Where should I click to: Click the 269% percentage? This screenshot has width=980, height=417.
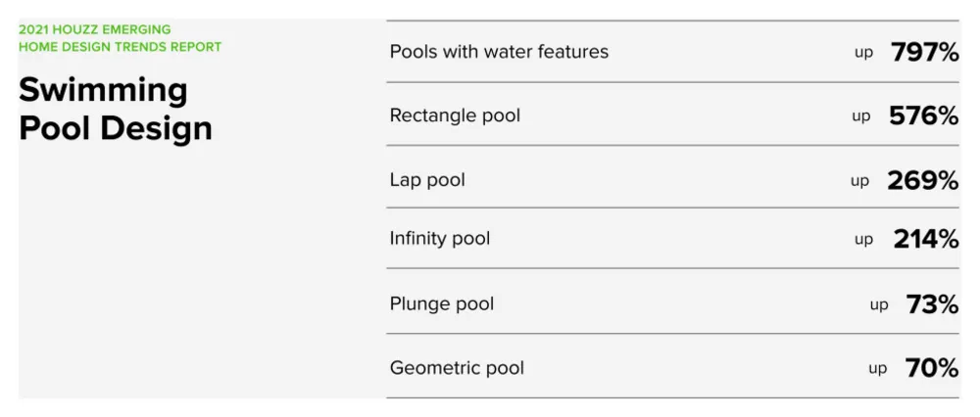(x=922, y=181)
